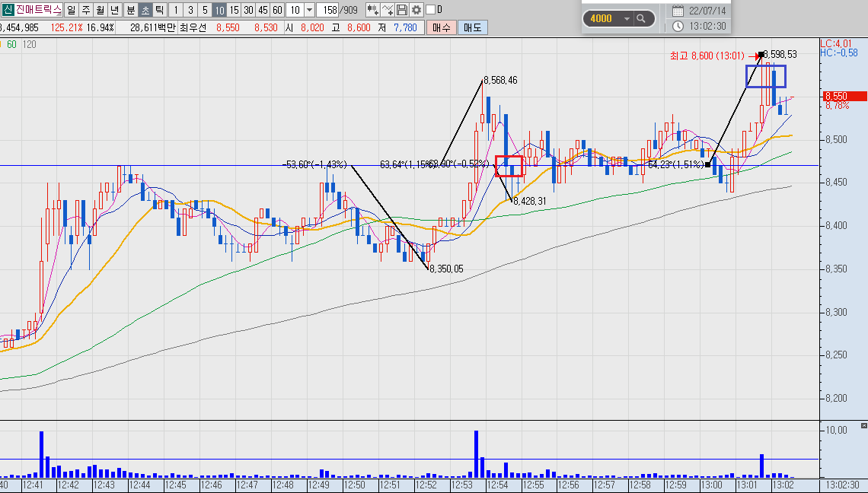Screen dimensions: 868x493
Task: Click the magnifier search icon beside 4000
Action: 641,18
